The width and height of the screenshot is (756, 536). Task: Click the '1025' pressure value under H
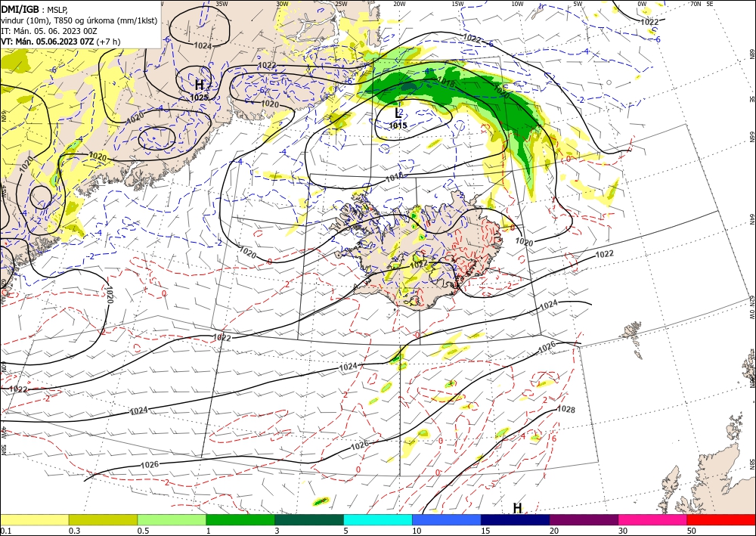(199, 98)
